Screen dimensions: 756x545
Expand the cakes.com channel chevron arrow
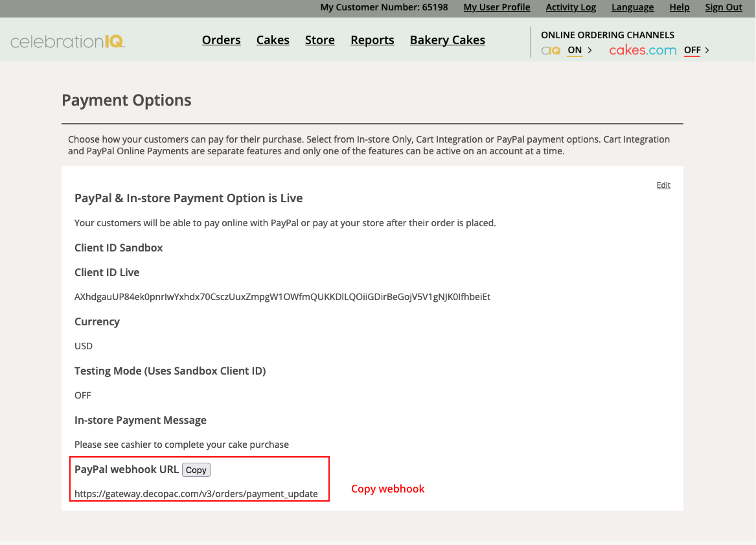click(x=707, y=51)
